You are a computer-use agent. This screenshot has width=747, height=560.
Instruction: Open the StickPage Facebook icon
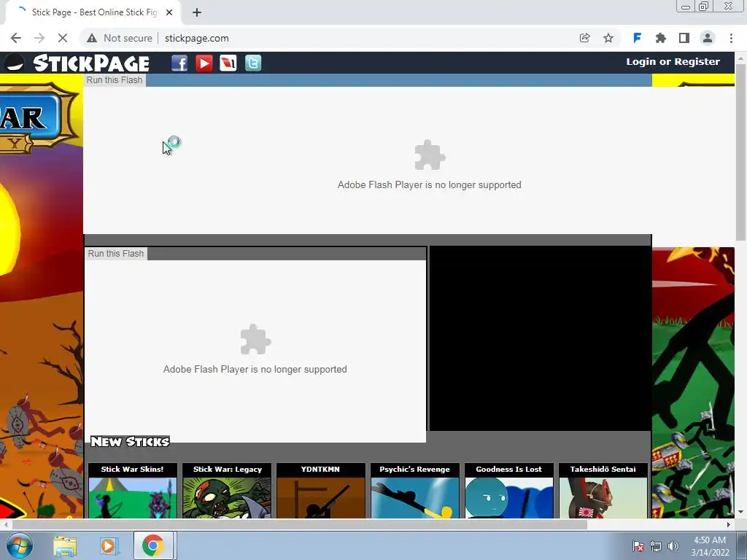coord(179,63)
